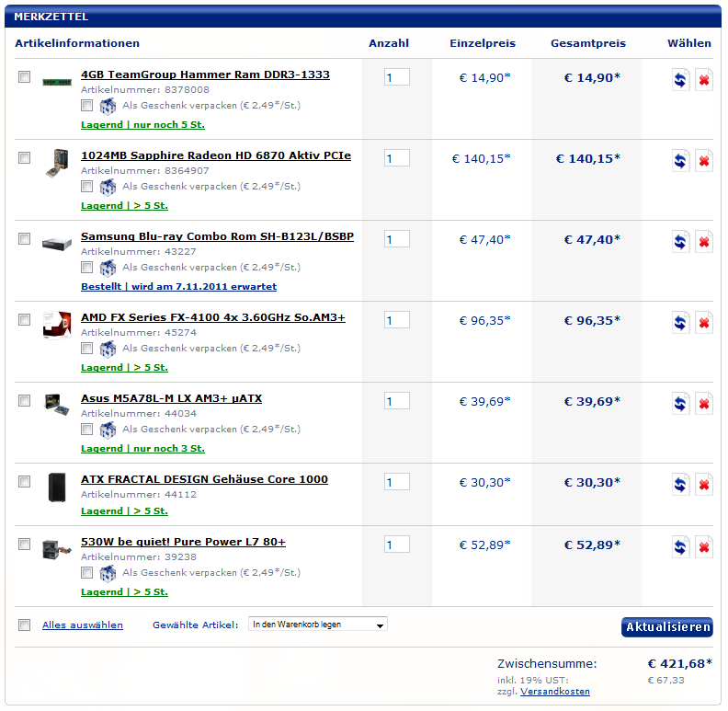Open Fractal Design case thumbnail

tap(57, 487)
